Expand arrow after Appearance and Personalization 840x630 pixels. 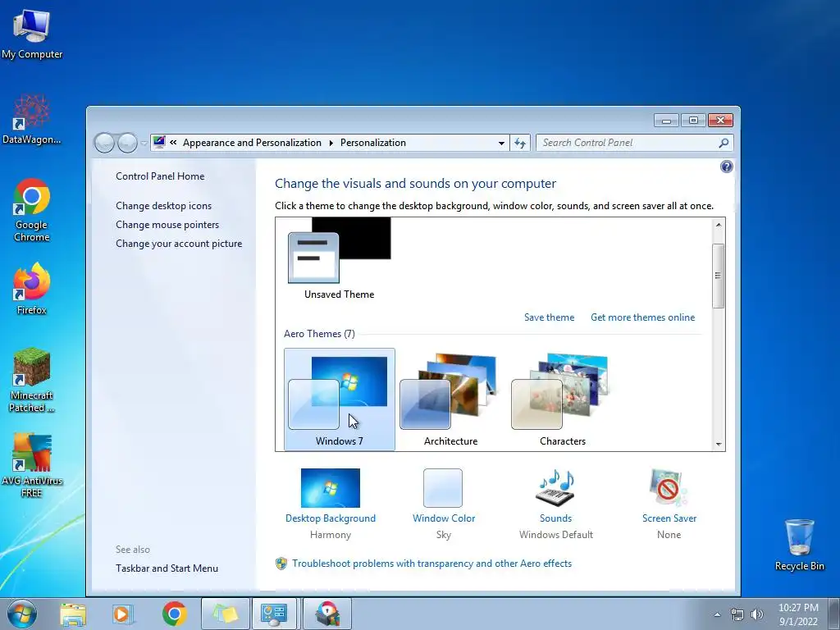(331, 143)
